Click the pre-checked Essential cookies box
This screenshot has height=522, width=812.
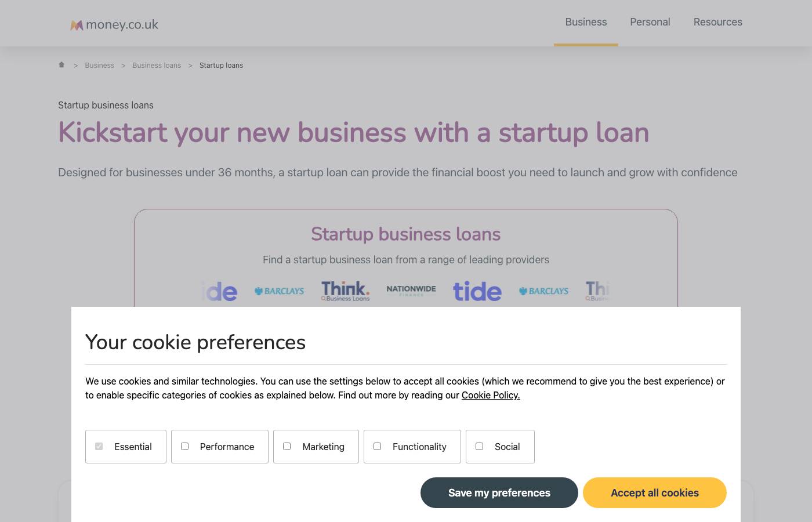point(99,446)
